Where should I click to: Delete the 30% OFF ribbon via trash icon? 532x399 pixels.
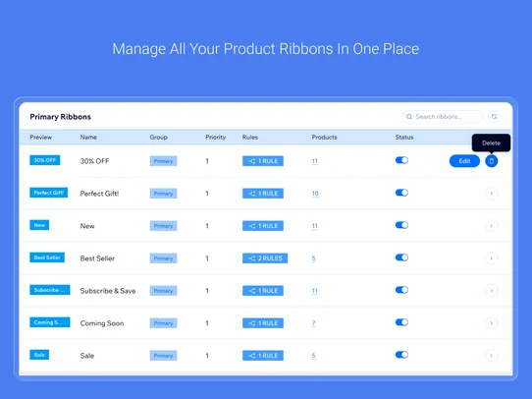coord(492,161)
